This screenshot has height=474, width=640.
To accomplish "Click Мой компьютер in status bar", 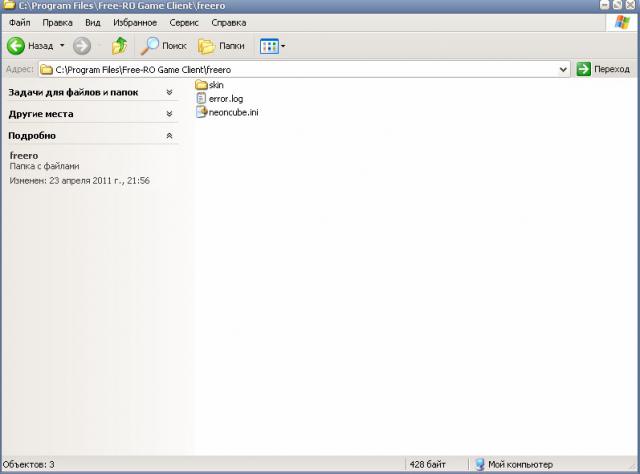I will point(520,464).
